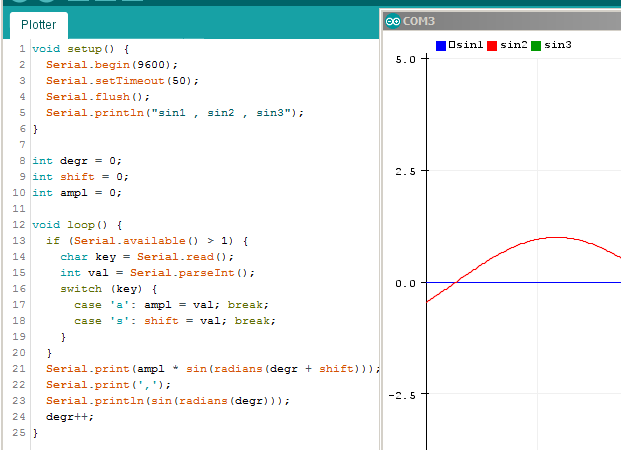Click the red sin2 legend color square
621x450 pixels.
(492, 45)
